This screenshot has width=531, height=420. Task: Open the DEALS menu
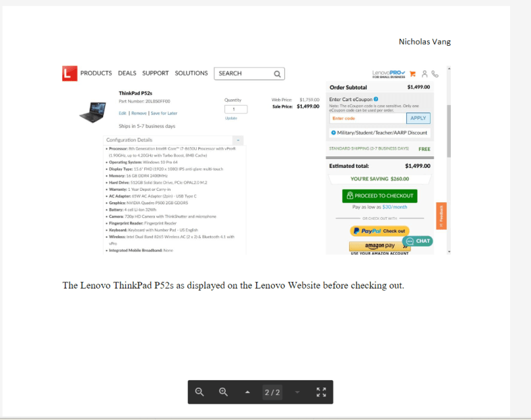[x=127, y=73]
